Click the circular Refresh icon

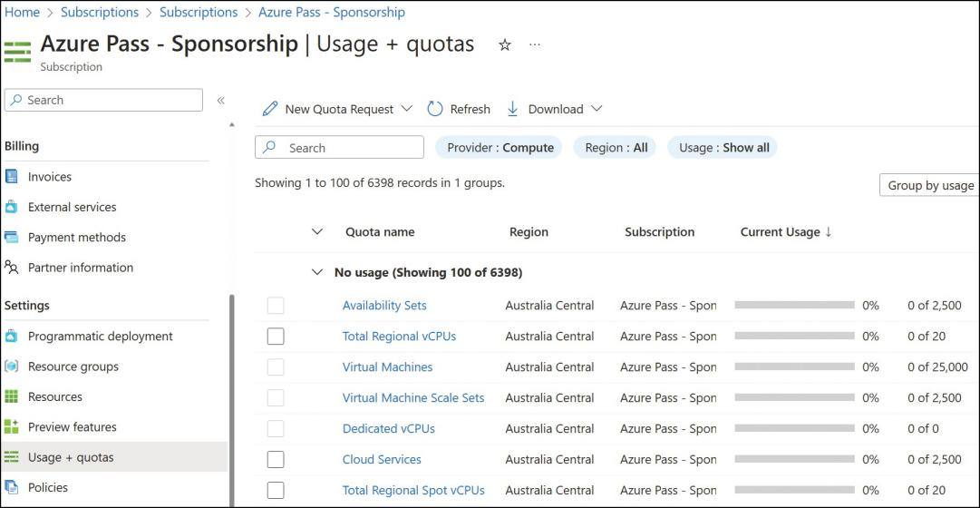435,109
